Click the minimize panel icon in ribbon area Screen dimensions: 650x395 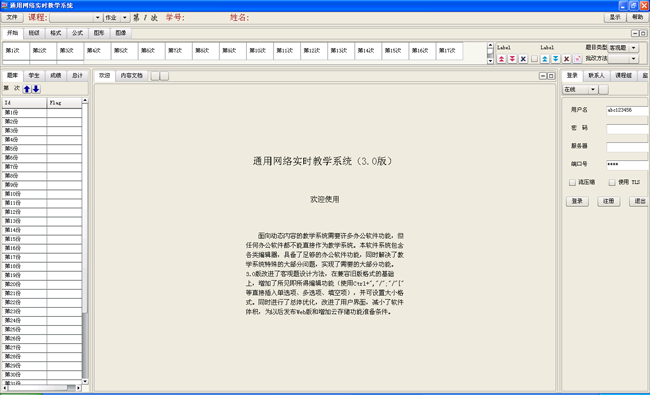click(635, 33)
